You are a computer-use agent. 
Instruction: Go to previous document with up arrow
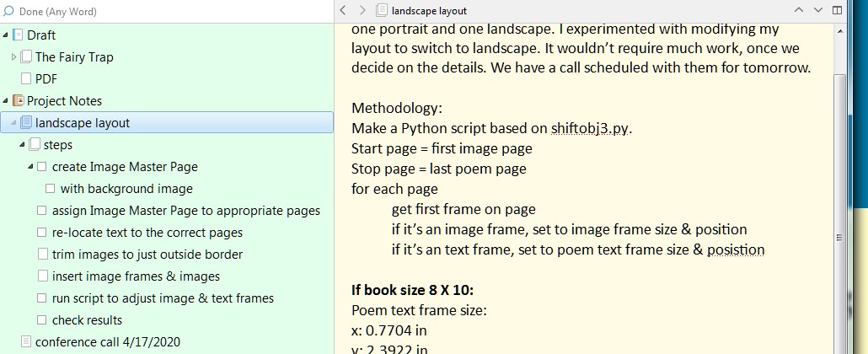(x=799, y=11)
